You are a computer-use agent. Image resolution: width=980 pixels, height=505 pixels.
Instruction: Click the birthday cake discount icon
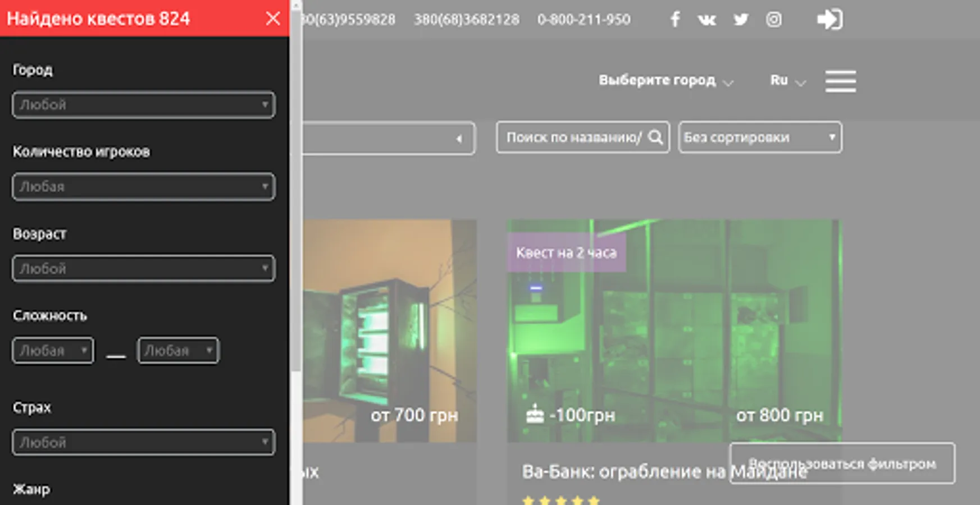[535, 414]
